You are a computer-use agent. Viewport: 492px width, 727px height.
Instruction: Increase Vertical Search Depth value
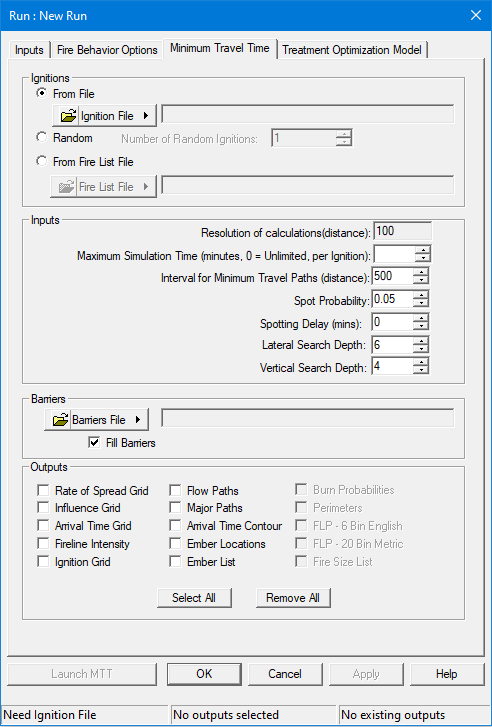[x=421, y=362]
